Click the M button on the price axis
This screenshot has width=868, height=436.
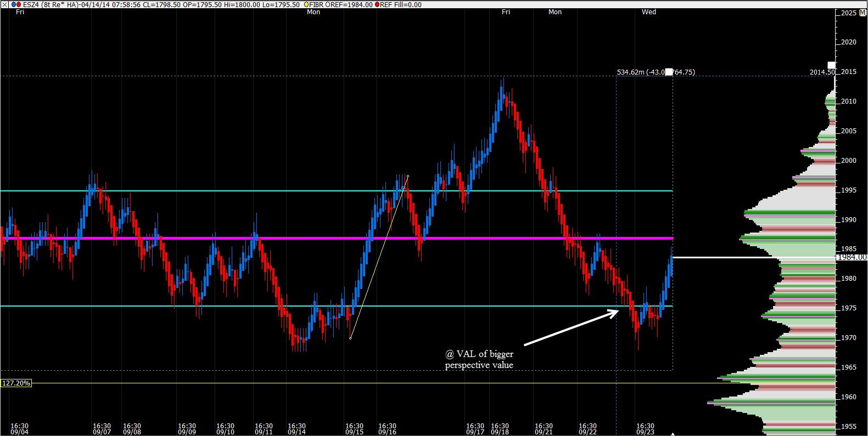coord(863,12)
